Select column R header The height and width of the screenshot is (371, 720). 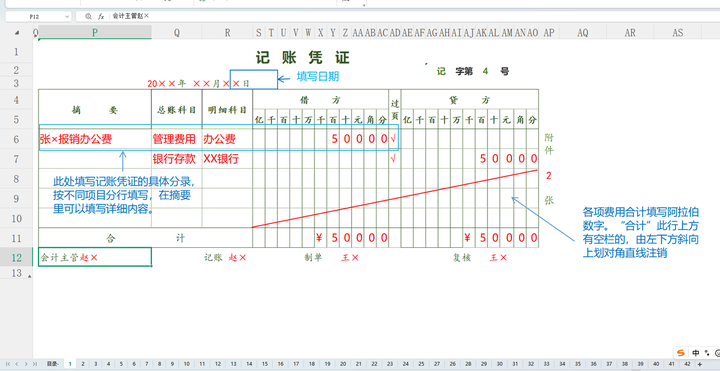click(x=227, y=32)
